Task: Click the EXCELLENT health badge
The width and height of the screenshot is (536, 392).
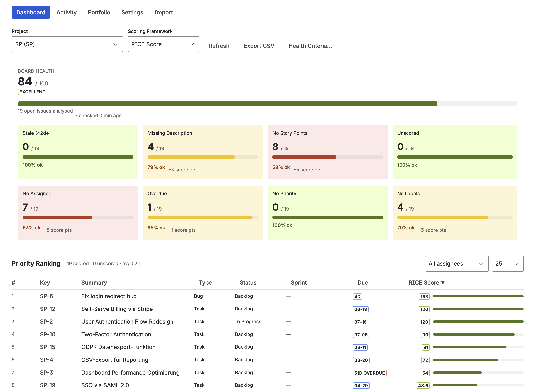Action: (36, 92)
